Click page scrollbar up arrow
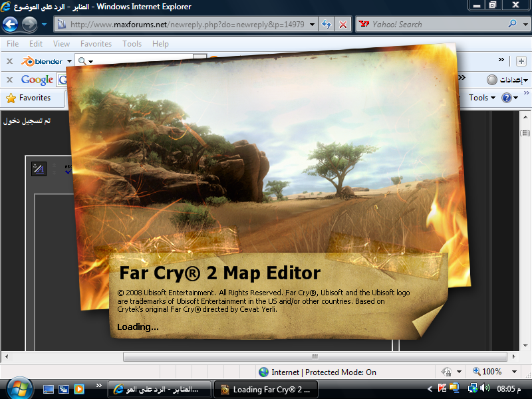 [525, 117]
